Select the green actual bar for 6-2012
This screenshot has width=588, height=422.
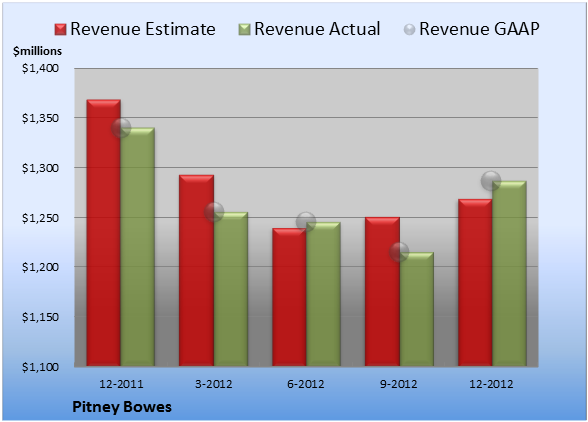tap(323, 294)
